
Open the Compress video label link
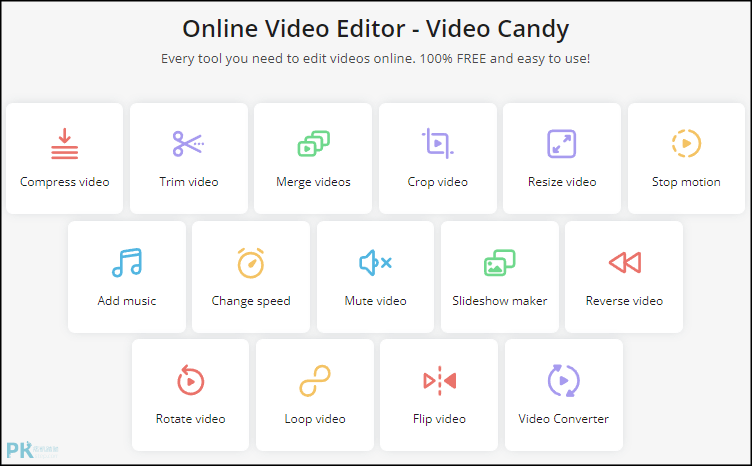click(65, 182)
